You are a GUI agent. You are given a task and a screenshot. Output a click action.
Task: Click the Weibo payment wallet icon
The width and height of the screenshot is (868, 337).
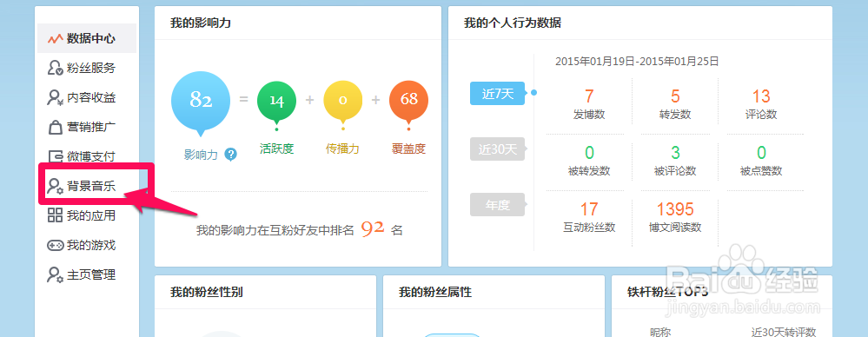(x=55, y=156)
